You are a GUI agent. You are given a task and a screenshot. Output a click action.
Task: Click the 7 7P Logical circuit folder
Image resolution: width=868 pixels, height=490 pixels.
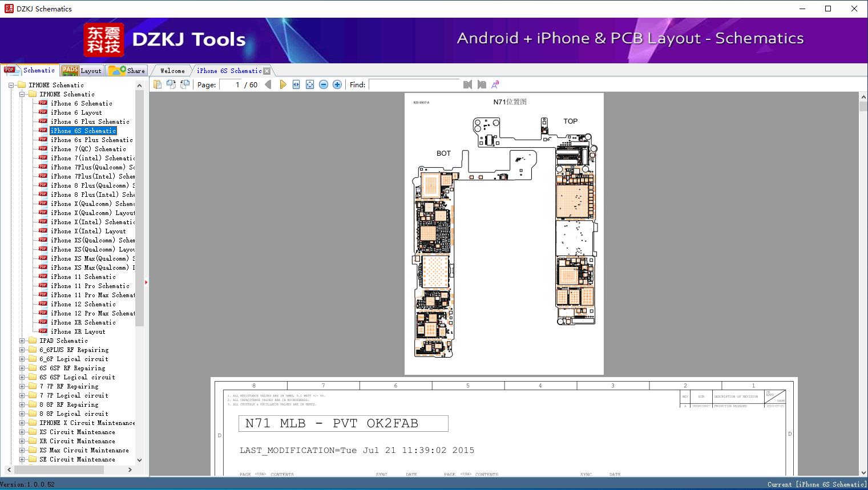74,395
